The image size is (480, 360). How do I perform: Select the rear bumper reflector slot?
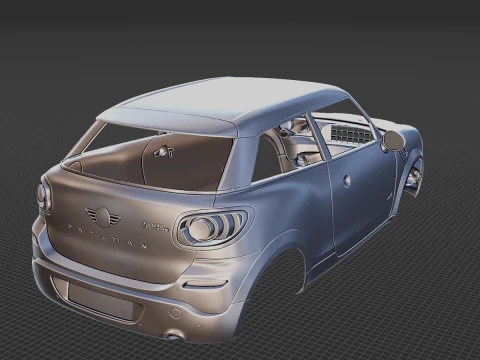(x=205, y=284)
